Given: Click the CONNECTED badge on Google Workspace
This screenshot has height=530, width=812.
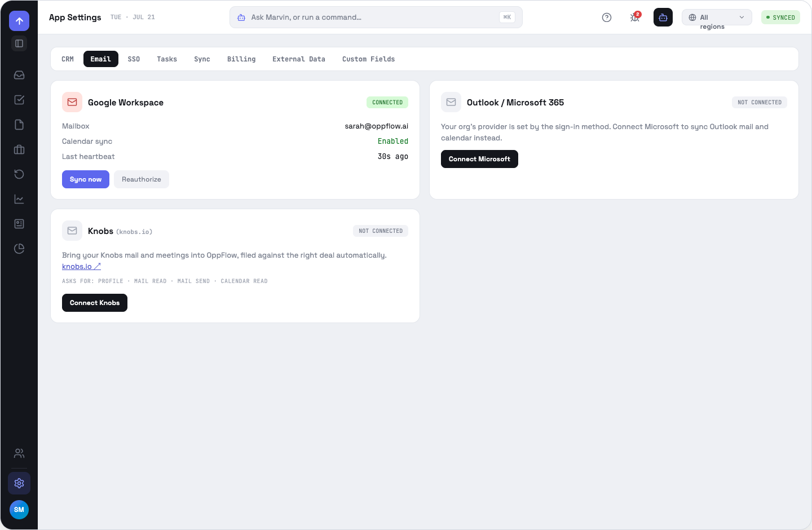Looking at the screenshot, I should [x=387, y=103].
